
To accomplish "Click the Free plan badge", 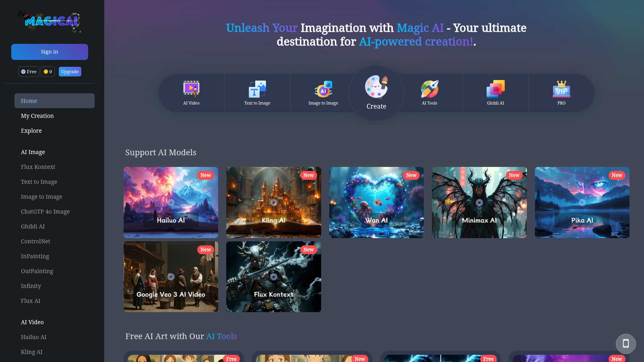I will pos(29,72).
